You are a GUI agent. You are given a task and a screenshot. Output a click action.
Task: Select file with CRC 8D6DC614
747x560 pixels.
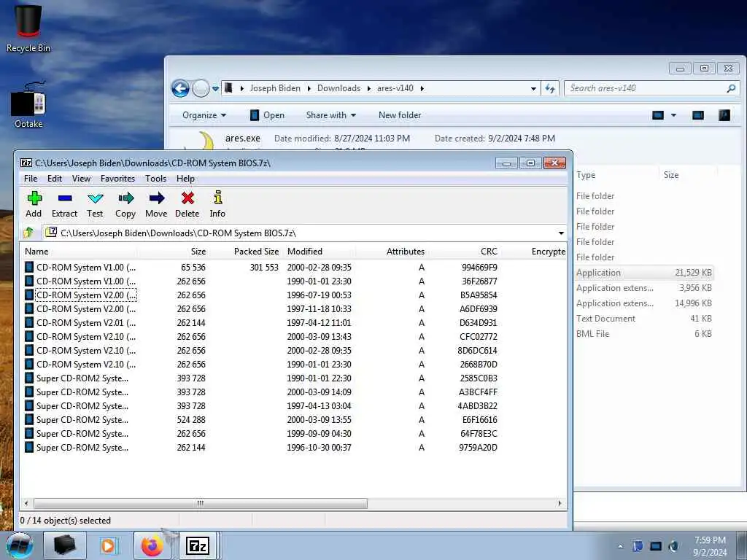tap(86, 350)
